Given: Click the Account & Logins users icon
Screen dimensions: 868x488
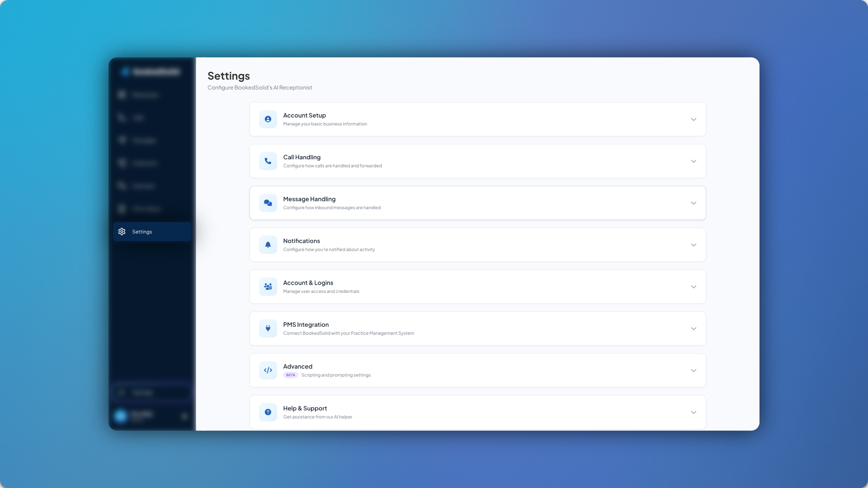Looking at the screenshot, I should (268, 287).
